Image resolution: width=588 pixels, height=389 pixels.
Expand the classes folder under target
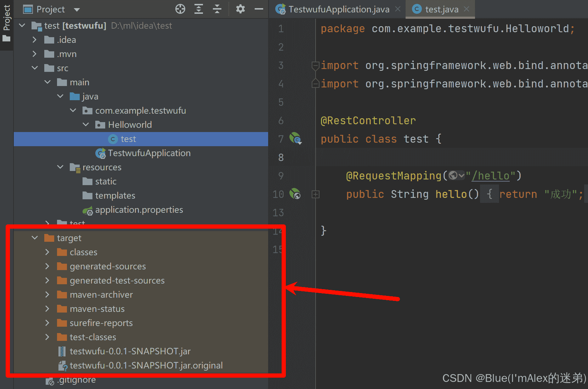tap(47, 252)
